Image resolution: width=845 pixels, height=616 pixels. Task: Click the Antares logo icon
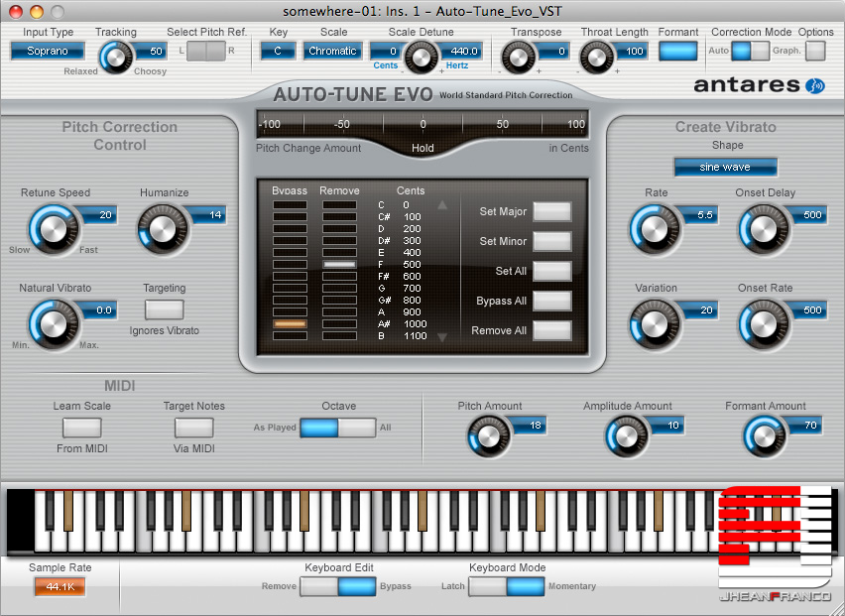[815, 85]
